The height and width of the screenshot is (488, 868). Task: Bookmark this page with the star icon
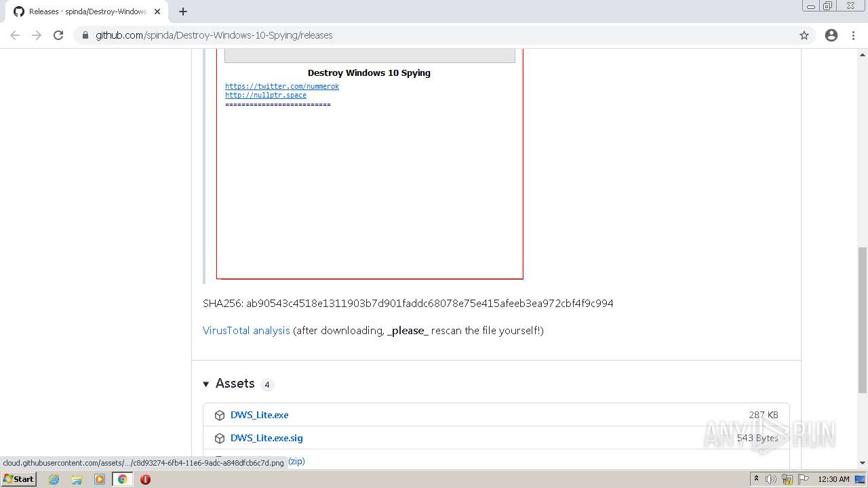pos(804,35)
